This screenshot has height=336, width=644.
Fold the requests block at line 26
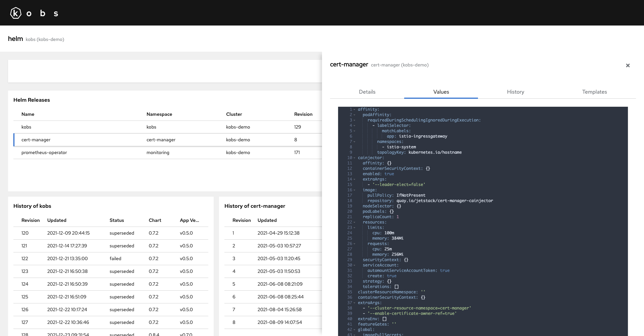(355, 244)
